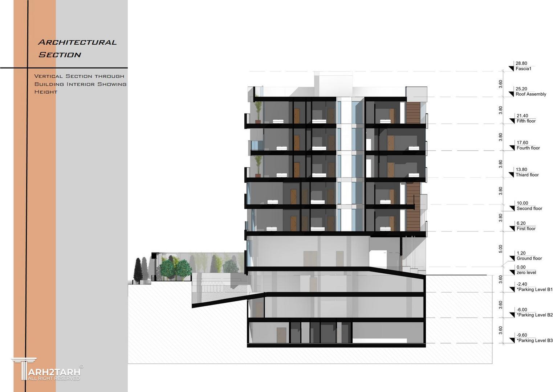Click 'ALL RIGHT RESERVED' text under logo
Image resolution: width=553 pixels, height=392 pixels.
[54, 379]
